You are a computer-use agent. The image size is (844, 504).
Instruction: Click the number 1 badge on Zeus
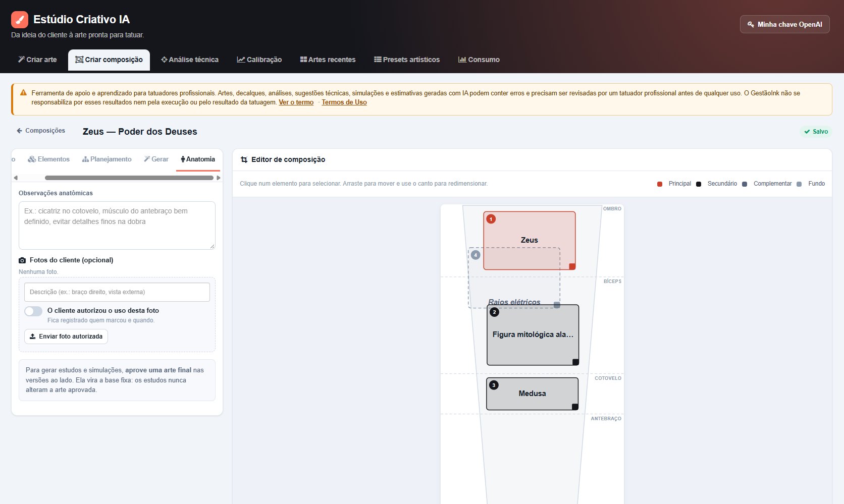(491, 219)
